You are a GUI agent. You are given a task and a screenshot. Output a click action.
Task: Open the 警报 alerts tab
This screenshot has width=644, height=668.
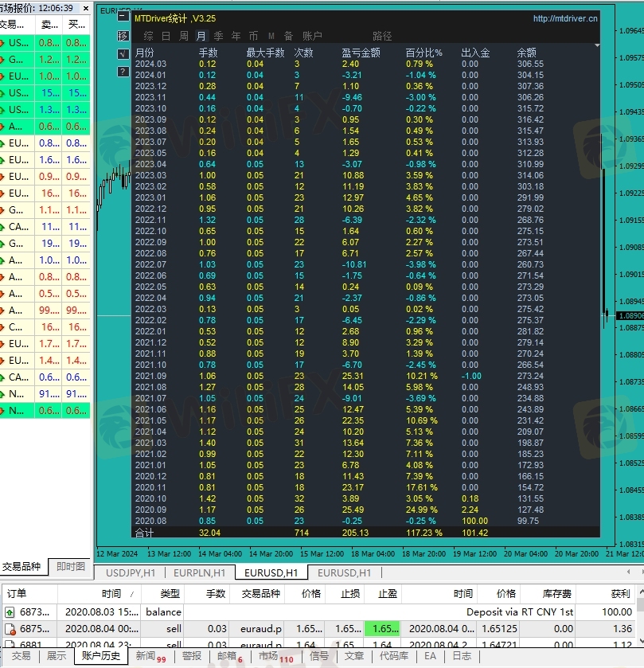click(192, 655)
